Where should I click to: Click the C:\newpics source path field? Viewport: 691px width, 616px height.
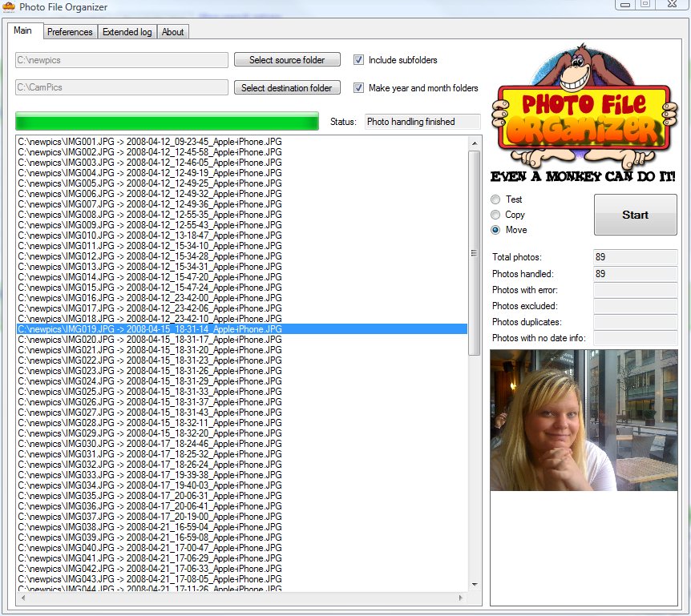[x=122, y=60]
